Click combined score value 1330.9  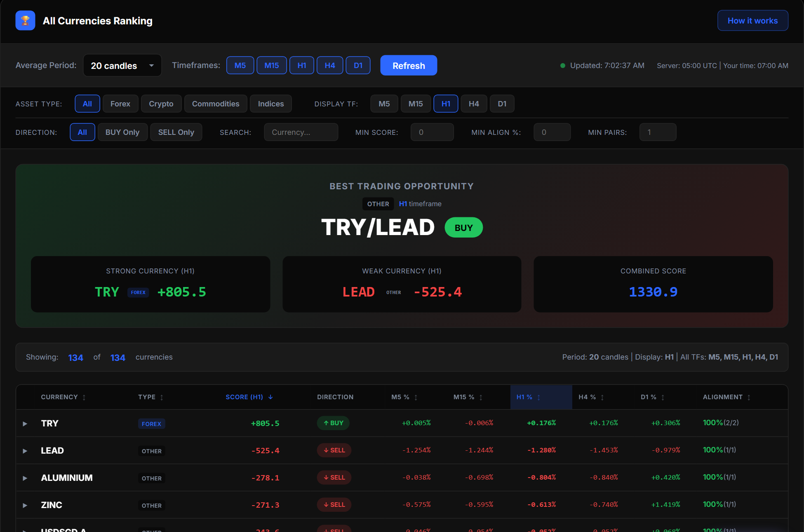pyautogui.click(x=653, y=292)
